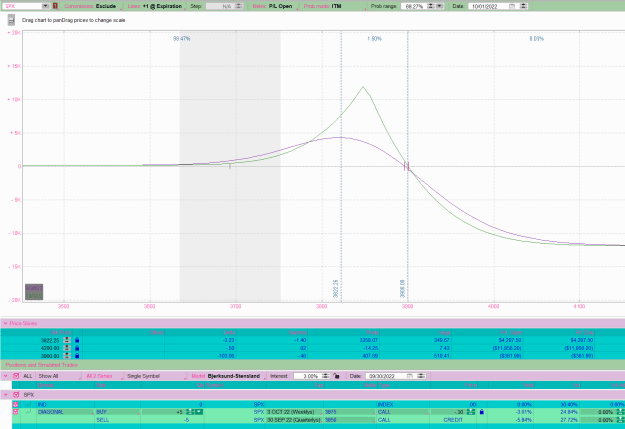Image resolution: width=625 pixels, height=429 pixels.
Task: Open the SPX symbol dropdown arrow
Action: (x=45, y=6)
